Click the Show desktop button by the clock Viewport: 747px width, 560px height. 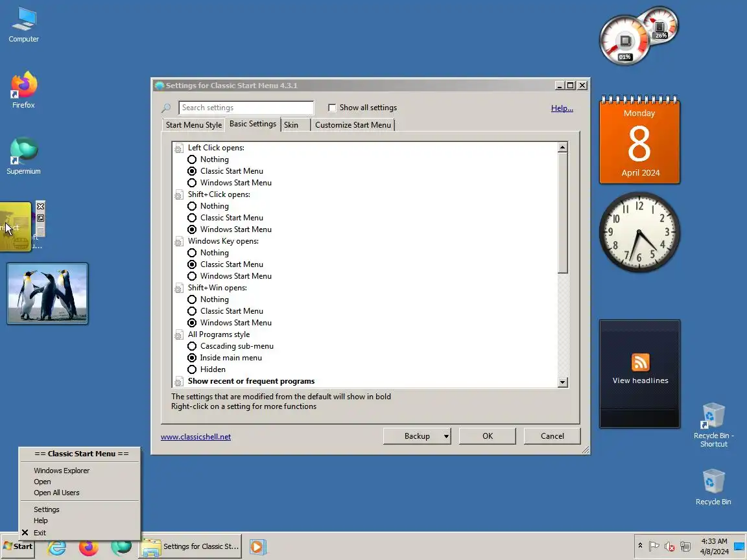tap(740, 546)
